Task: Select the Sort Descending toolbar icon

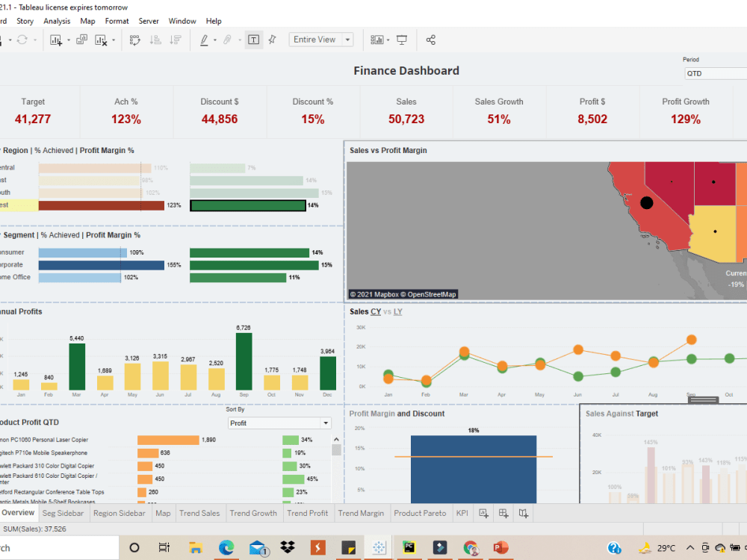Action: pyautogui.click(x=175, y=40)
